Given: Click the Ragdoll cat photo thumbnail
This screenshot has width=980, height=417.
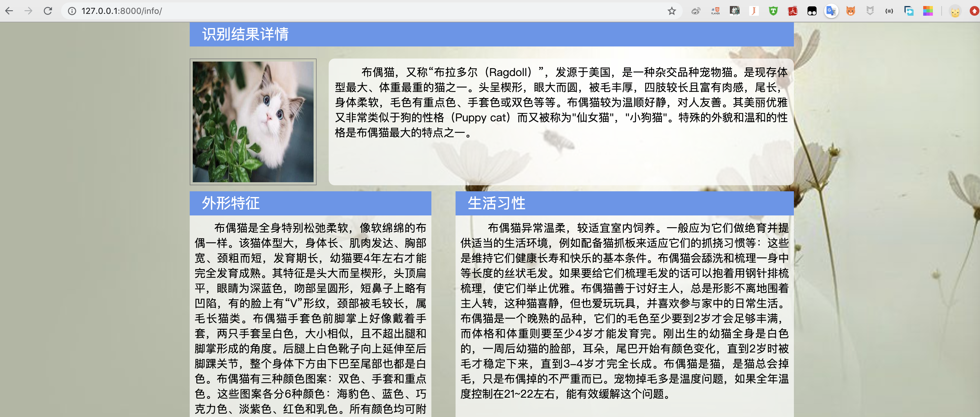Looking at the screenshot, I should 253,122.
